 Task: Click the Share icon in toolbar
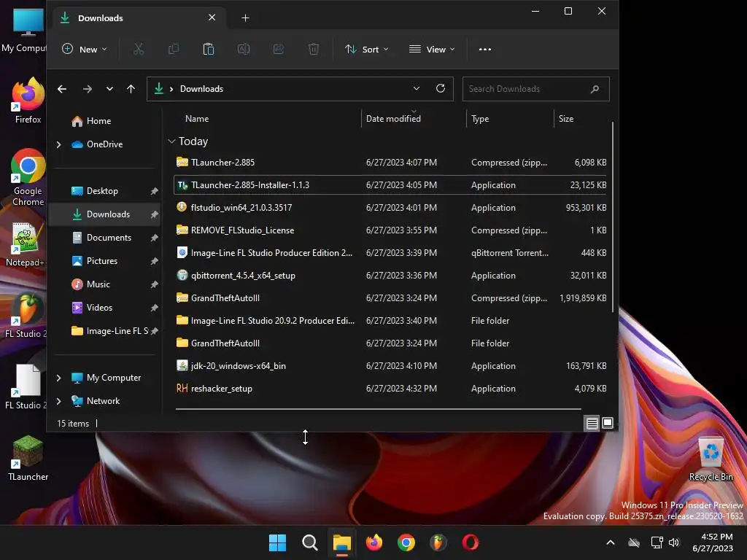point(279,49)
